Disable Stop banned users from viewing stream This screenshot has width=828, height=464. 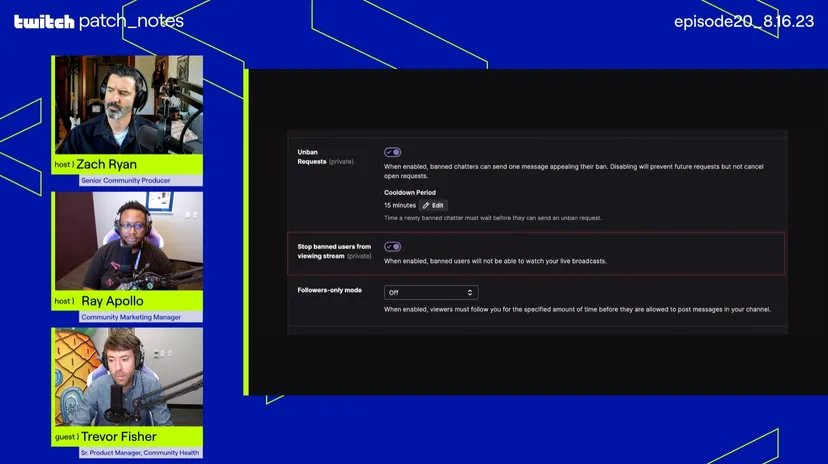pyautogui.click(x=393, y=247)
